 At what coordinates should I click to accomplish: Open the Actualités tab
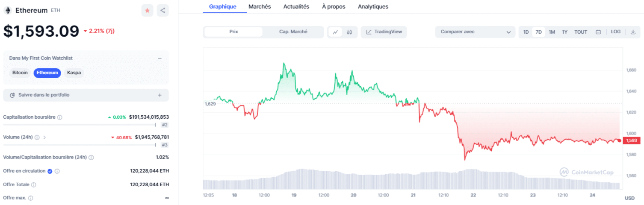(296, 7)
